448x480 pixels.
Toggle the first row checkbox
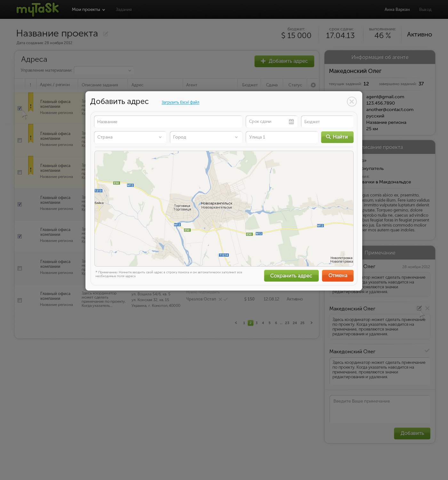pos(20,108)
